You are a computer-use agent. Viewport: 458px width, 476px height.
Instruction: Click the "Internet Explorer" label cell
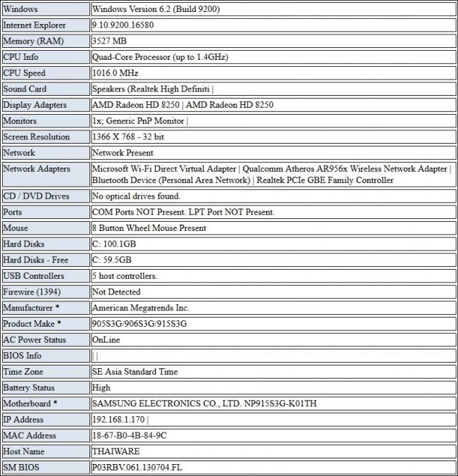pos(46,25)
